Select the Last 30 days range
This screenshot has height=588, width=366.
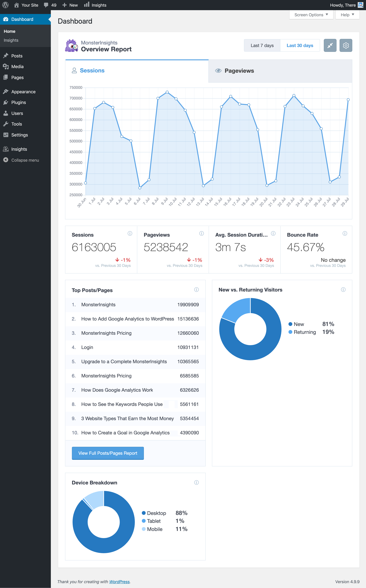300,45
